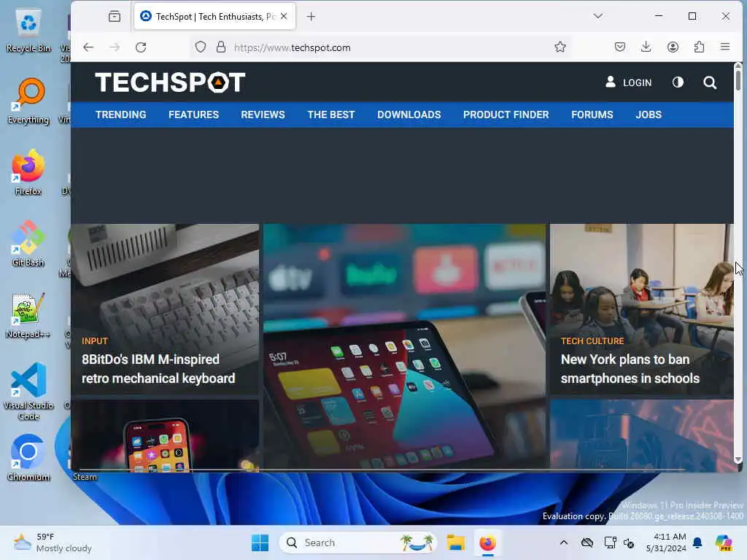Open the DOWNLOADS menu item
Image resolution: width=747 pixels, height=560 pixels.
click(409, 114)
